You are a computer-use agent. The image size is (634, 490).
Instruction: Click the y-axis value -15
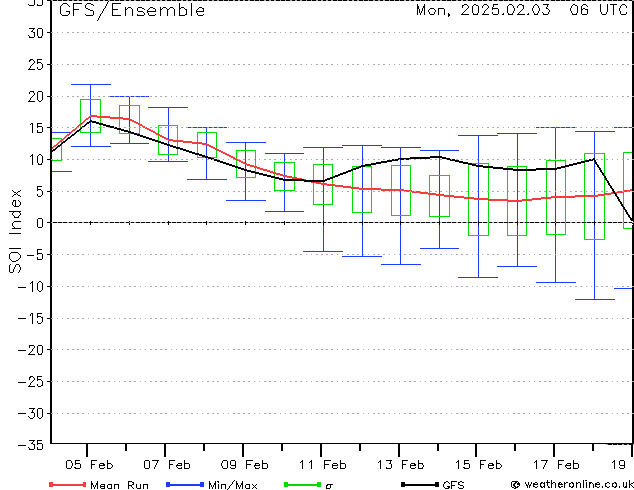pyautogui.click(x=31, y=318)
